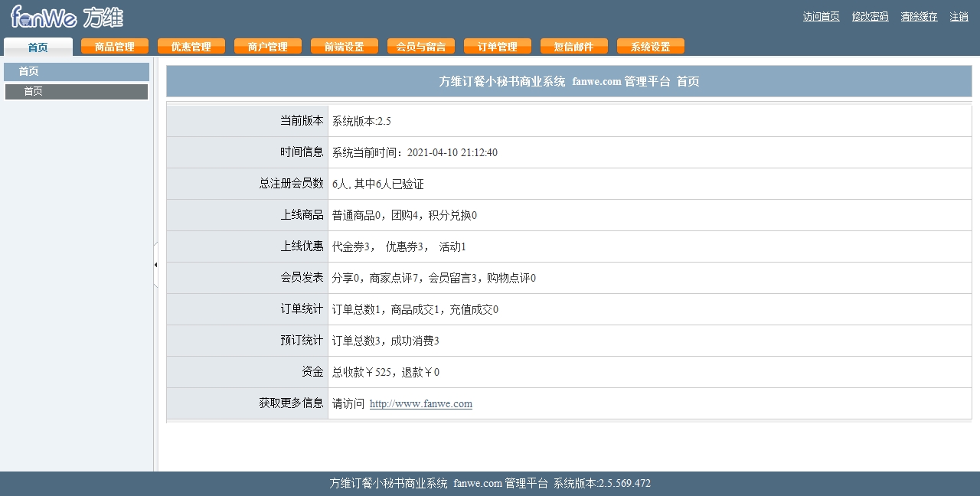
Task: Click the 预订统计 row label
Action: [302, 340]
